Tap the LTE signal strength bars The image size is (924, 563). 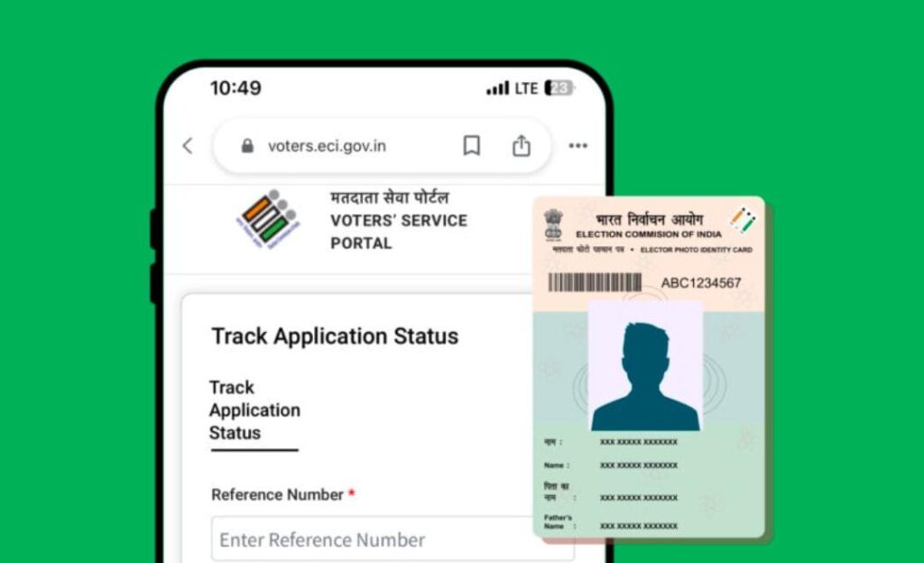coord(497,88)
